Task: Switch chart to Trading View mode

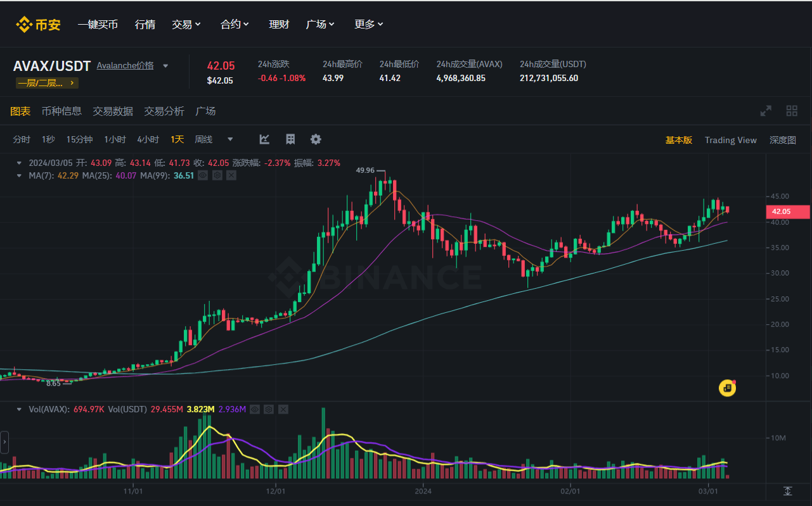Action: point(731,140)
